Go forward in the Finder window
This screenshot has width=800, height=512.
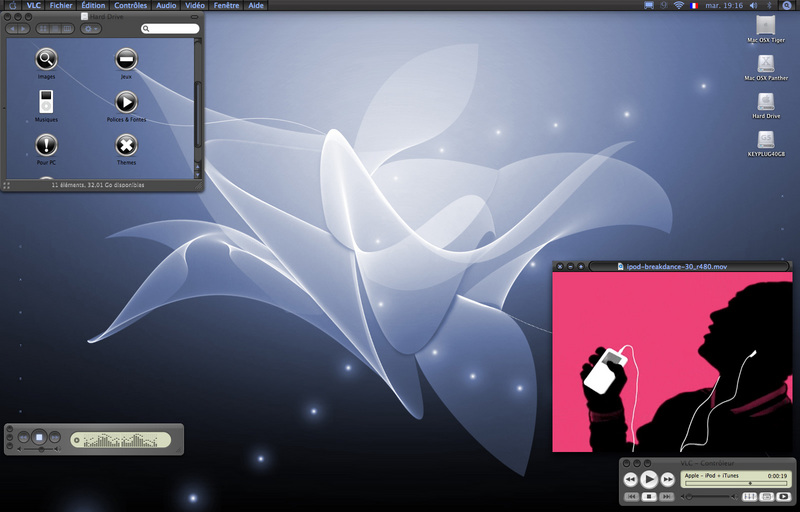pos(23,29)
